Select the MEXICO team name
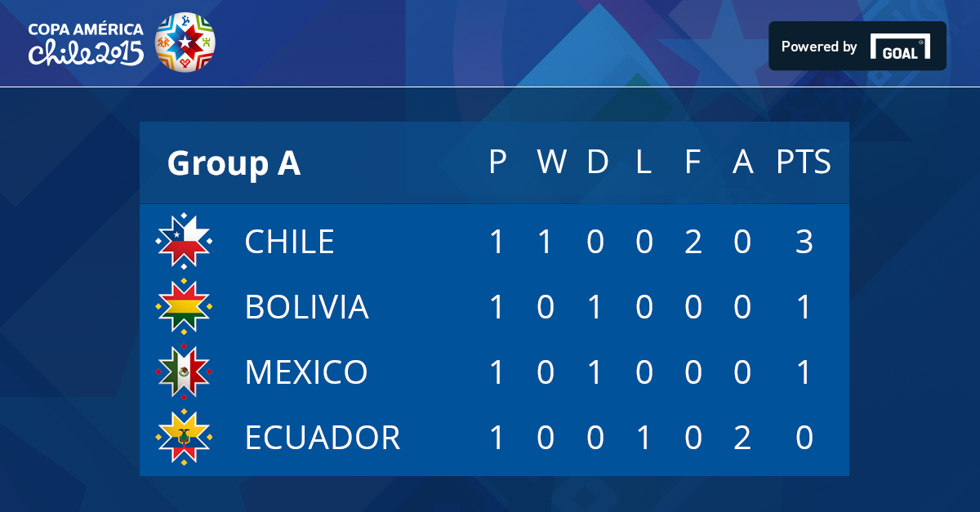The height and width of the screenshot is (512, 980). click(x=306, y=372)
